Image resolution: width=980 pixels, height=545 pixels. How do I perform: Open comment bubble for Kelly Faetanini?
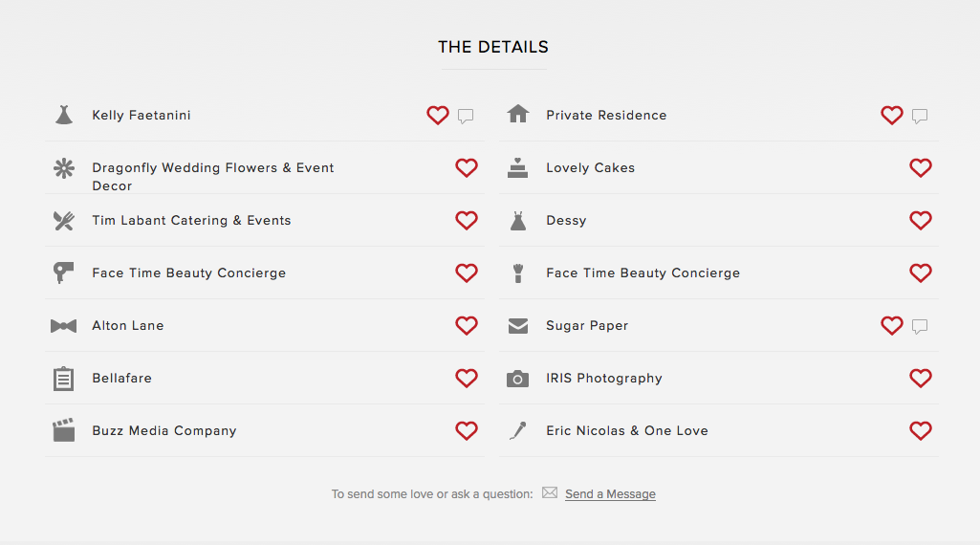(466, 116)
